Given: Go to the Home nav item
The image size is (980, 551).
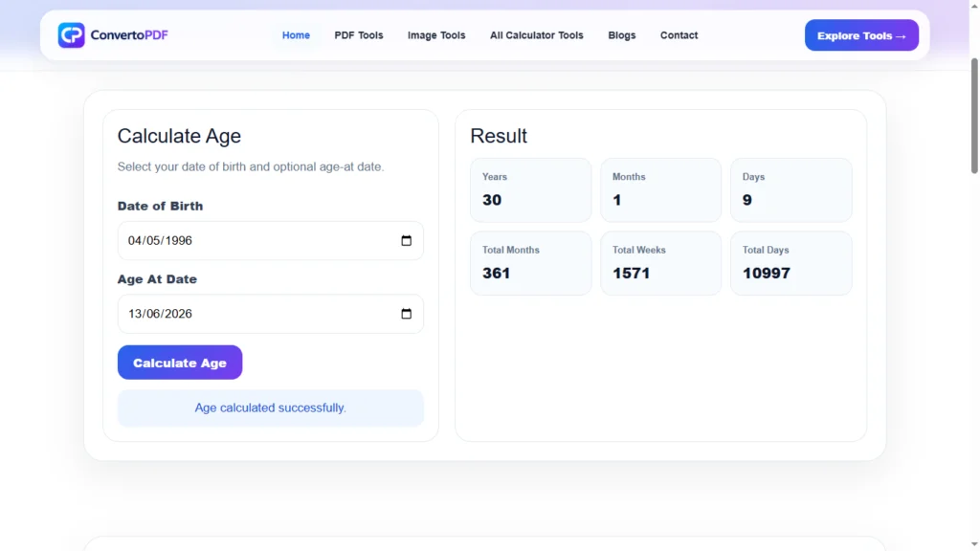Looking at the screenshot, I should 296,35.
